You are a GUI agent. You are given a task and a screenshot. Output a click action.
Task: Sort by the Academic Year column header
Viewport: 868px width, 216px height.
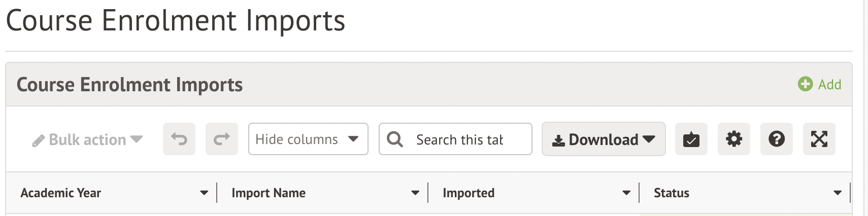click(61, 193)
